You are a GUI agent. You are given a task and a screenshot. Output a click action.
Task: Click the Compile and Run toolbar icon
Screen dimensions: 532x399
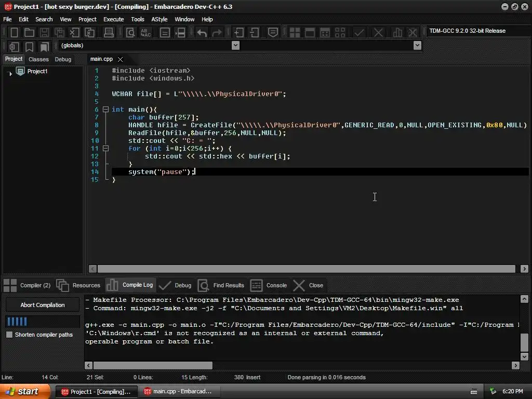pyautogui.click(x=325, y=33)
